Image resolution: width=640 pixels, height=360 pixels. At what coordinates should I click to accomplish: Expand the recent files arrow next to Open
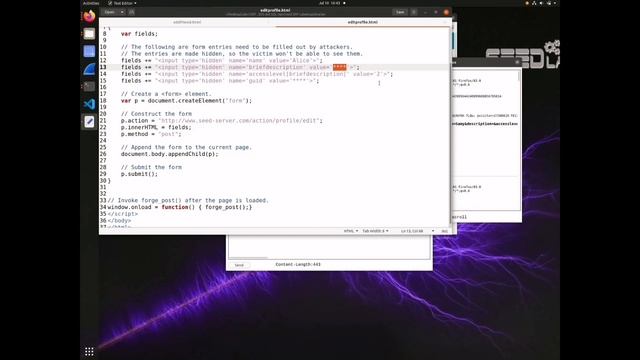coord(122,12)
